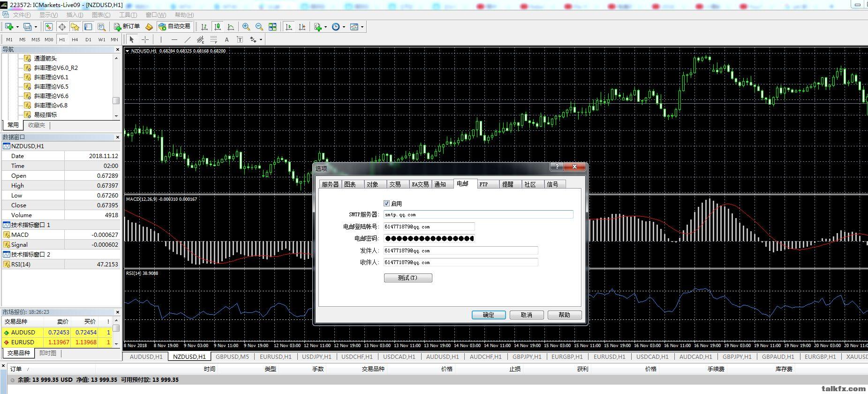Click 取消 to cancel options
Screen dimensions: 868x394
click(x=527, y=315)
